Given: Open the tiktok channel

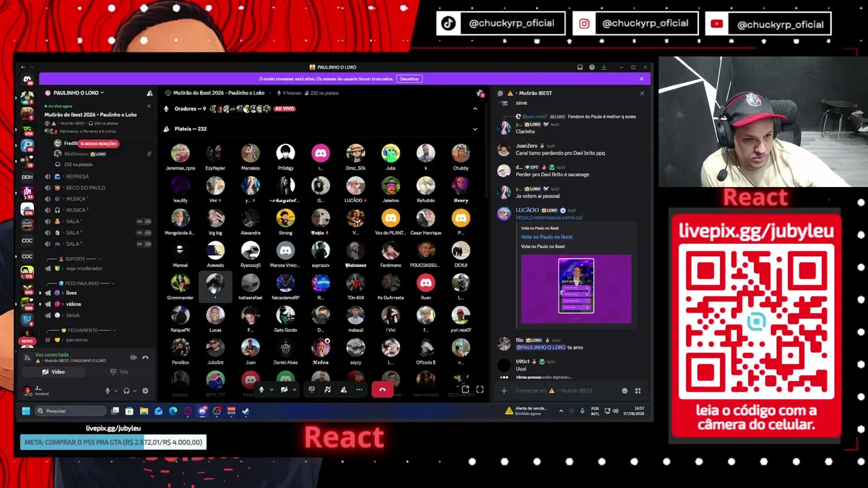Looking at the screenshot, I should point(73,315).
